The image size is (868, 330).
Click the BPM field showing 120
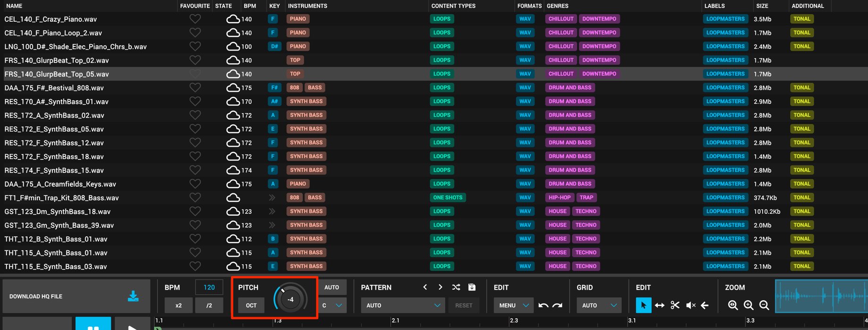[x=209, y=287]
